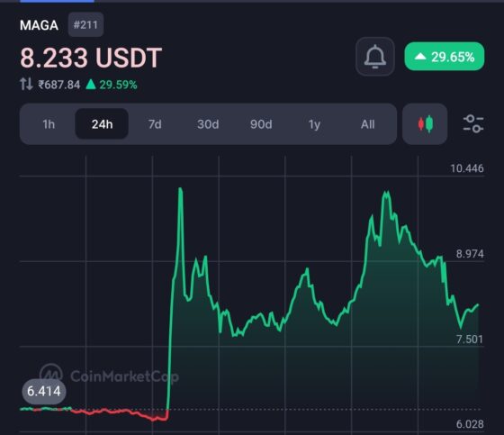Select the All timeframe tab
Image resolution: width=504 pixels, height=435 pixels.
point(367,124)
